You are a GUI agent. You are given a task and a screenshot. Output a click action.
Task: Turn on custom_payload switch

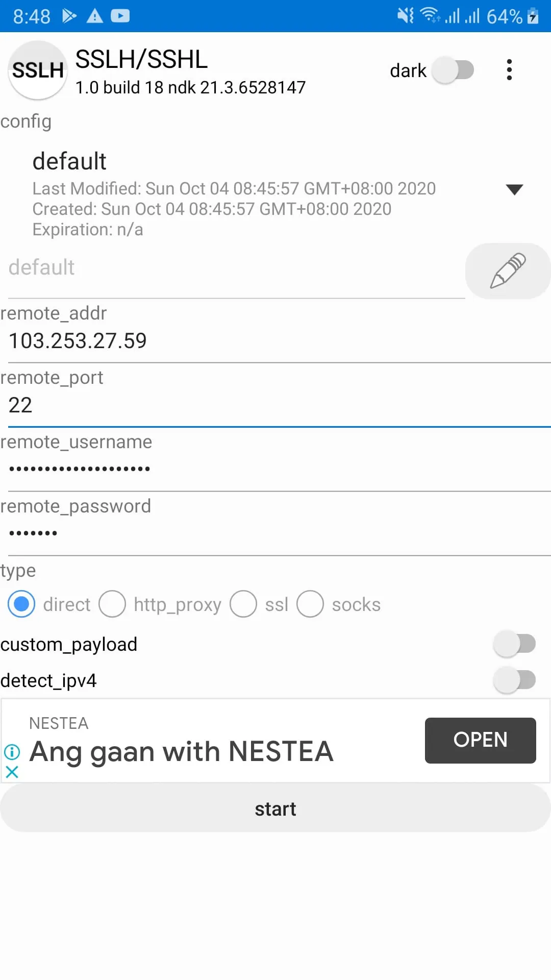[514, 644]
